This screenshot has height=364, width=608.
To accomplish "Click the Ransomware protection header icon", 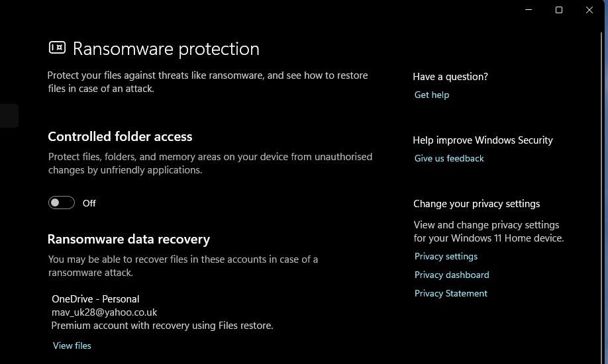I will (x=57, y=48).
